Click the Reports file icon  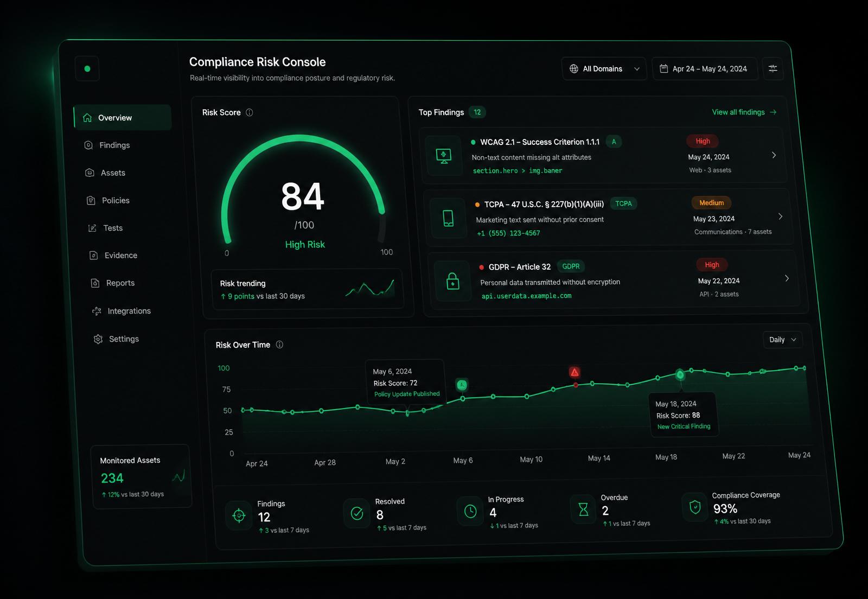[95, 283]
